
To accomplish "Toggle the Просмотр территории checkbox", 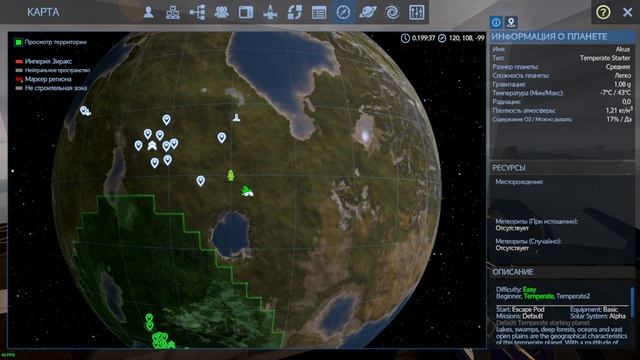I will 18,42.
